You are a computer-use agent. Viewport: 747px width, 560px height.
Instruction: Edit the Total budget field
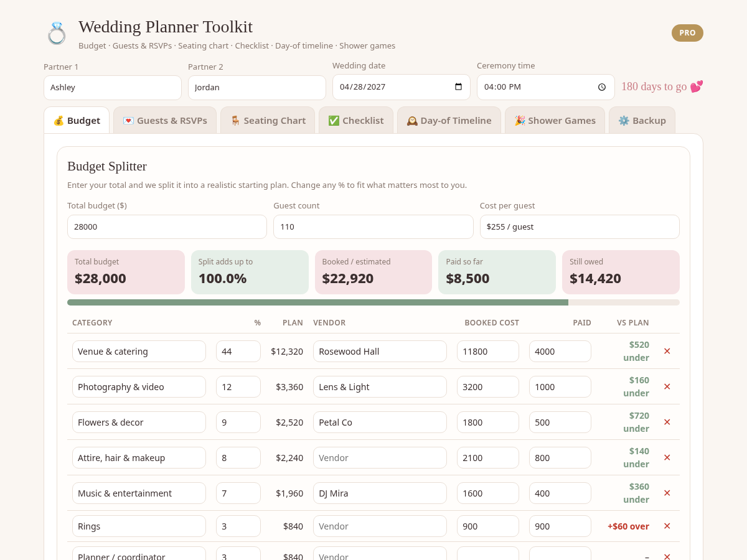tap(167, 227)
